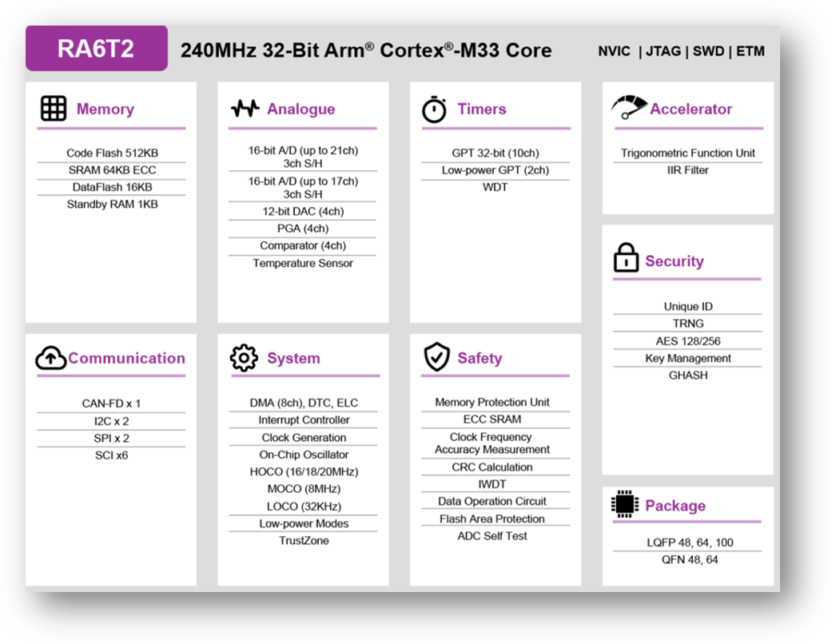Image resolution: width=832 pixels, height=644 pixels.
Task: Click the SWD label in header
Action: [708, 51]
